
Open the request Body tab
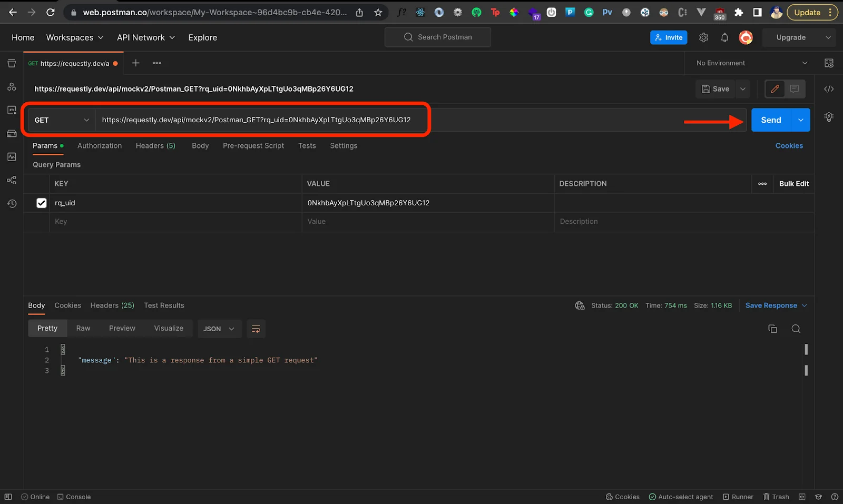click(200, 146)
